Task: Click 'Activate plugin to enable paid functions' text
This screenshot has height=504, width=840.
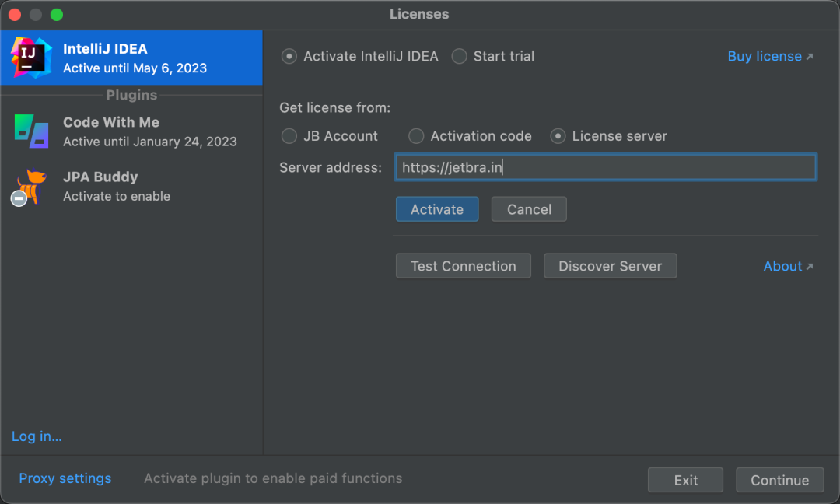Action: point(273,478)
